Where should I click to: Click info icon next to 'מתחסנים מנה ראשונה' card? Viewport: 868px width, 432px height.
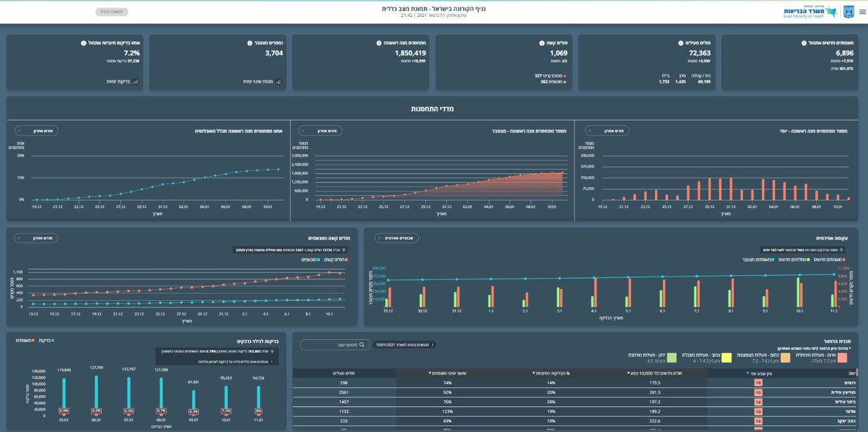(378, 43)
